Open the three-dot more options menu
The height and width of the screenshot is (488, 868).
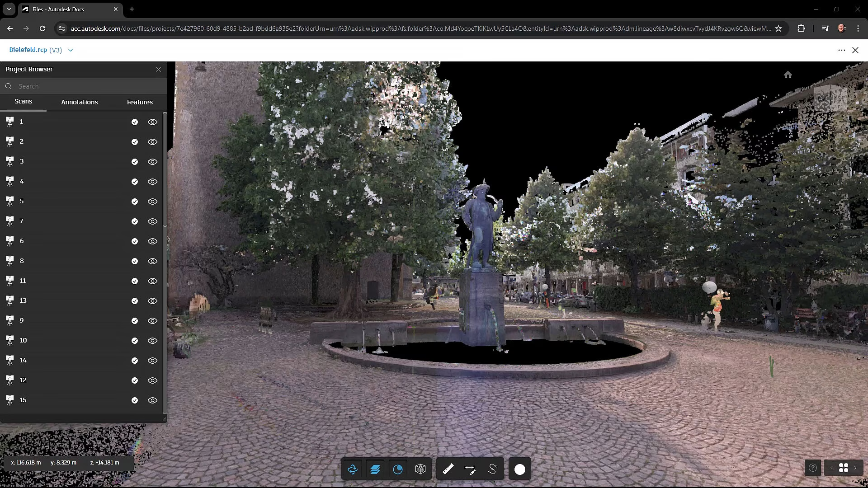coord(841,50)
